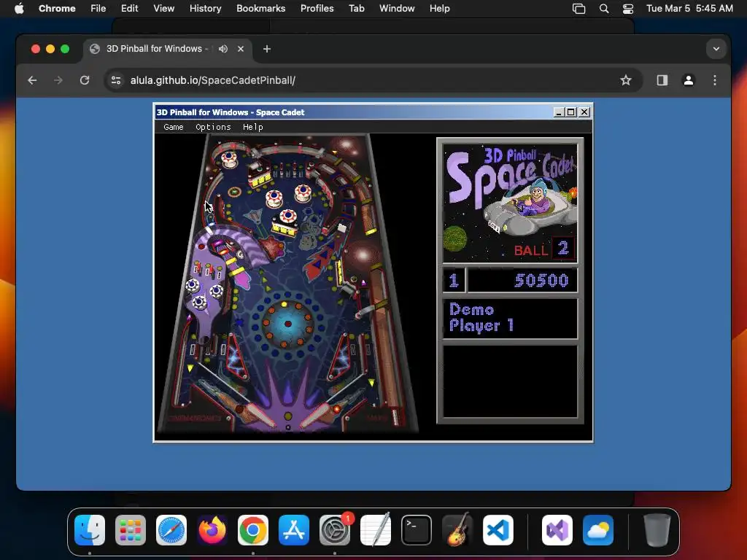
Task: Open the Options menu in pinball window
Action: [213, 127]
